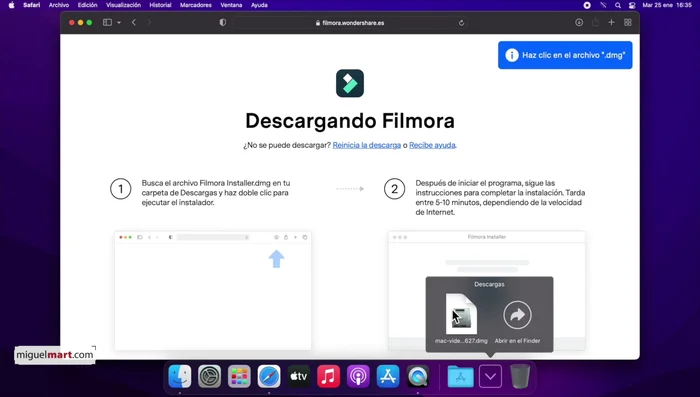Open Launchpad from the Dock

(x=239, y=376)
